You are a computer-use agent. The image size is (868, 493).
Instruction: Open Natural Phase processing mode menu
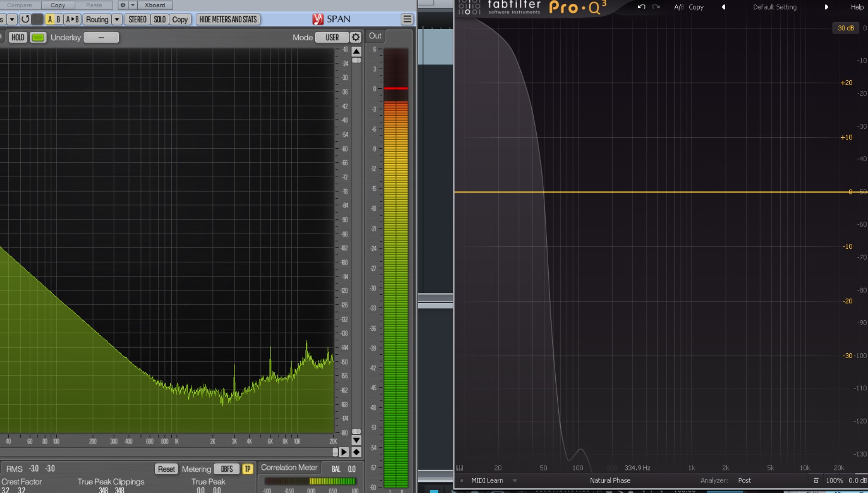point(610,480)
